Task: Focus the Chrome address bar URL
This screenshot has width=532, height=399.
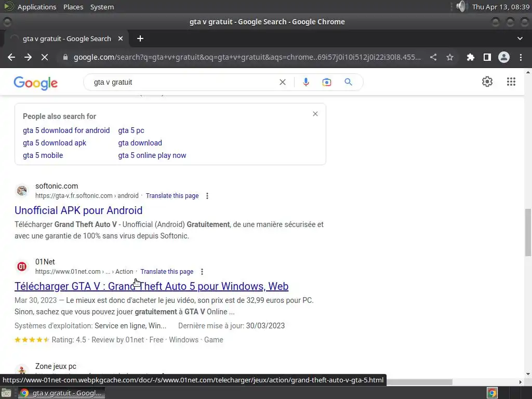Action: click(247, 57)
